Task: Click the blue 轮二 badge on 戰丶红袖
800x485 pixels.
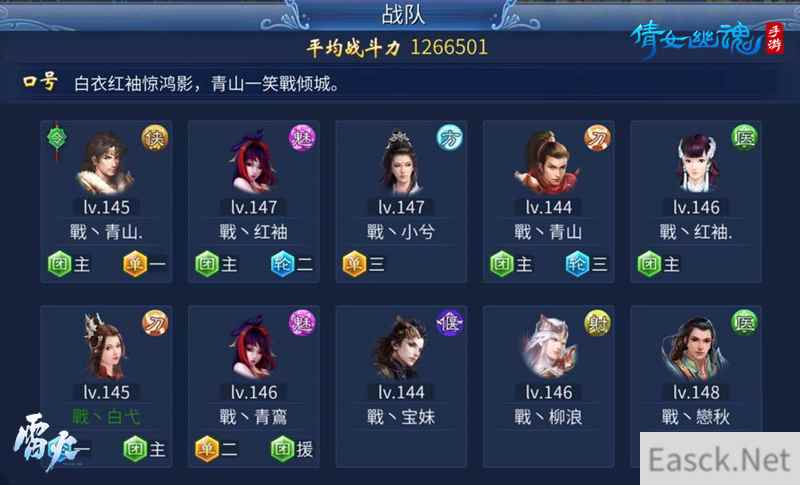Action: pyautogui.click(x=292, y=264)
